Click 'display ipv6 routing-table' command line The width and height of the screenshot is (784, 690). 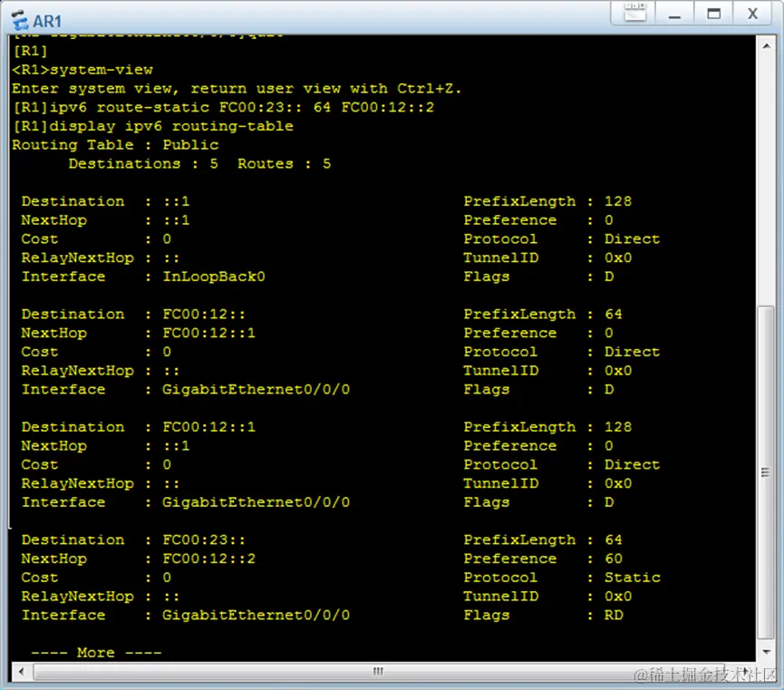click(x=152, y=126)
